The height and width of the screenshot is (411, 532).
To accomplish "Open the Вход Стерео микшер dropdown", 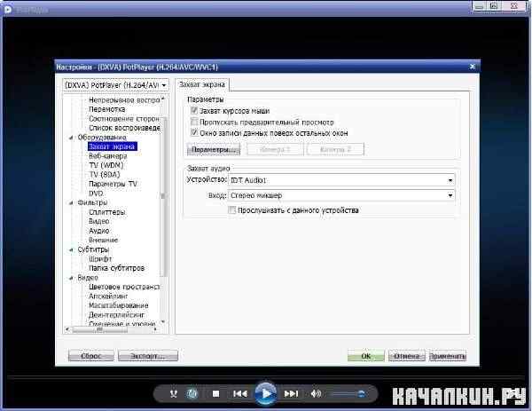I will coord(341,195).
